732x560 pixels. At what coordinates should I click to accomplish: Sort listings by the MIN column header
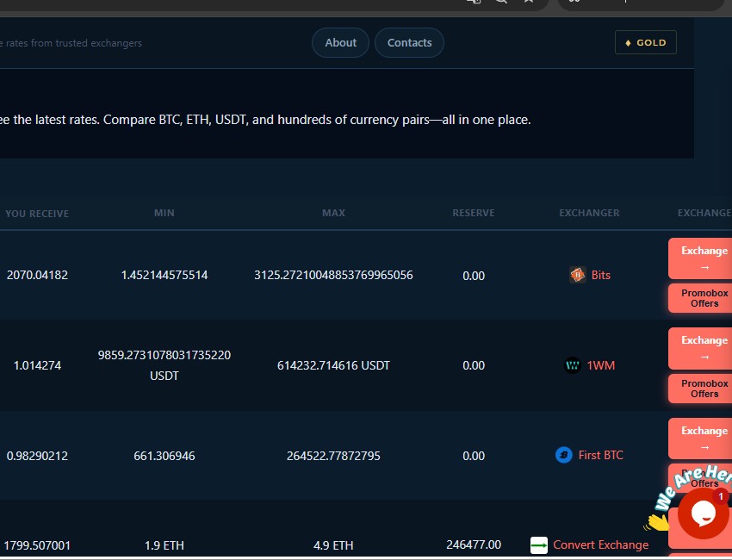[164, 213]
